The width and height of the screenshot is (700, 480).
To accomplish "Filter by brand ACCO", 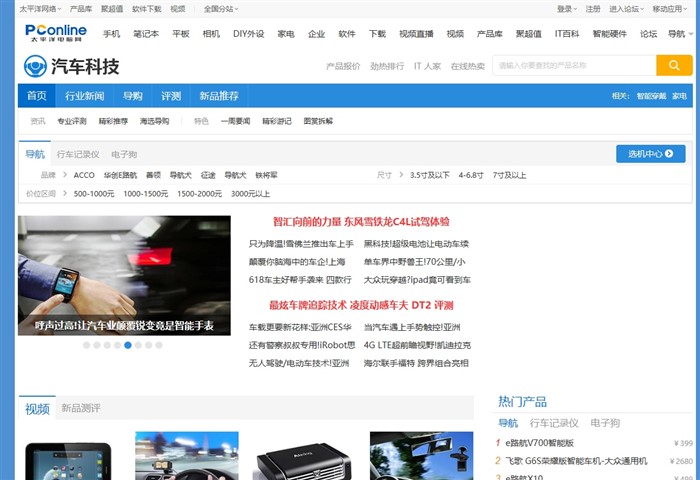I will coord(84,175).
